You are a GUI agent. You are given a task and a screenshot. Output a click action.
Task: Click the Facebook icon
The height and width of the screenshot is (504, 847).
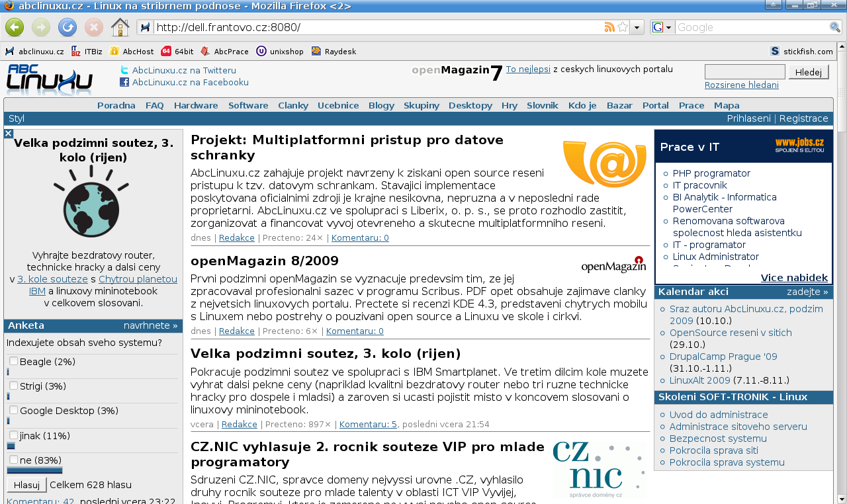coord(124,82)
